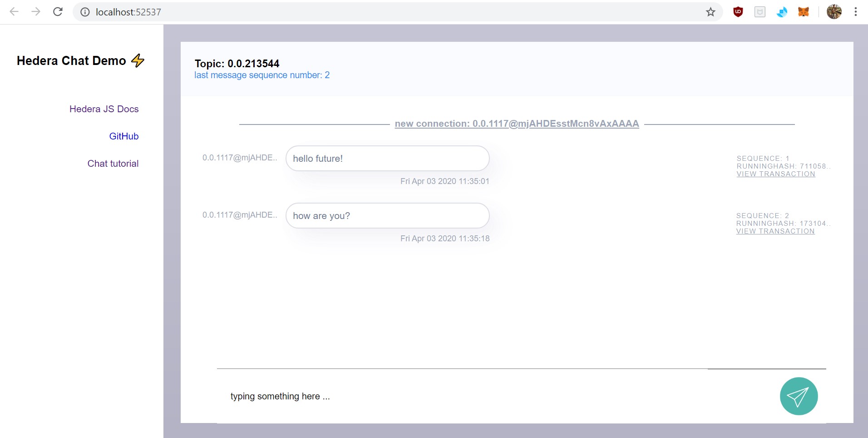The height and width of the screenshot is (438, 868).
Task: Click the site info icon in the address bar
Action: [x=85, y=12]
